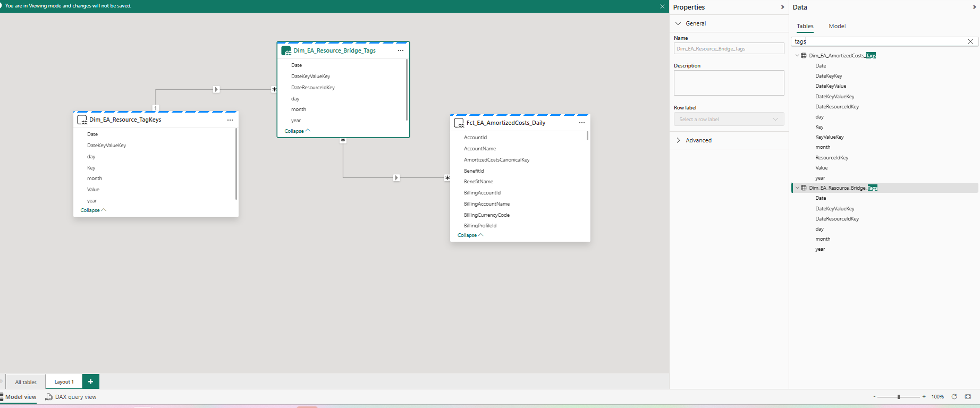Fit the diagram to screen
Screen dimensions: 980x408
(x=968, y=397)
